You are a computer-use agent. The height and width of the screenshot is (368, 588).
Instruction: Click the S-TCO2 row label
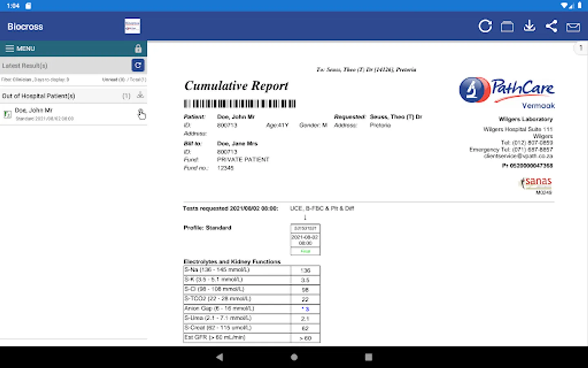coord(218,299)
